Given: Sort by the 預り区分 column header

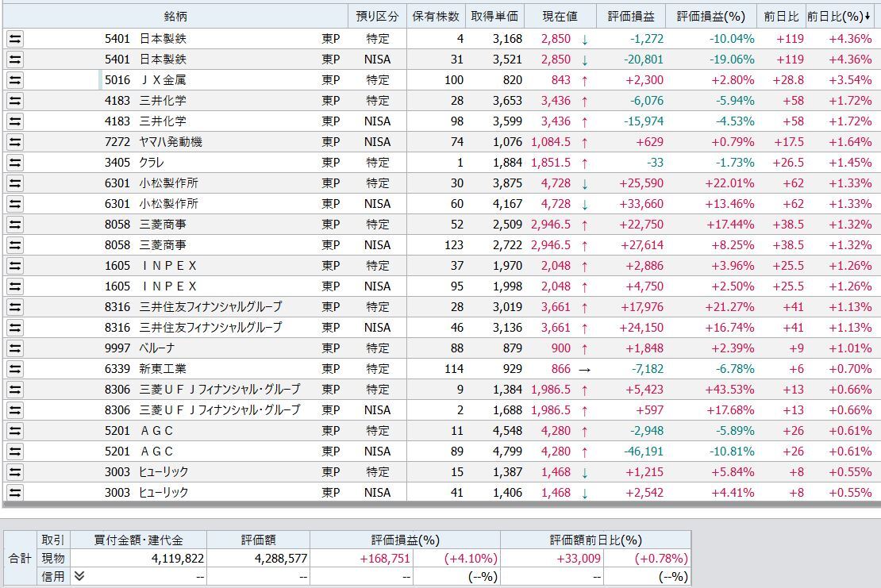Looking at the screenshot, I should coord(377,17).
